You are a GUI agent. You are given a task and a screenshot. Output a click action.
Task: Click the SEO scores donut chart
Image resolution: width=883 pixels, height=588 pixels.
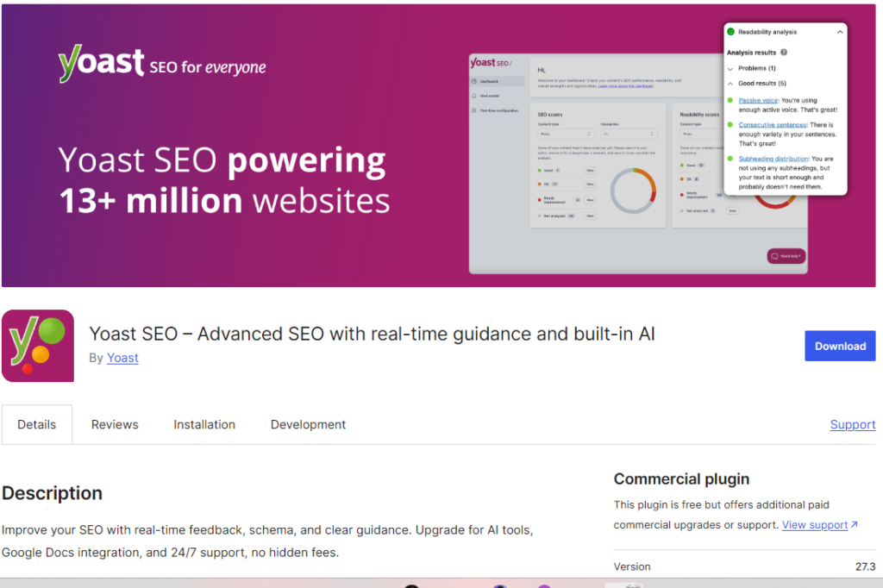(634, 191)
